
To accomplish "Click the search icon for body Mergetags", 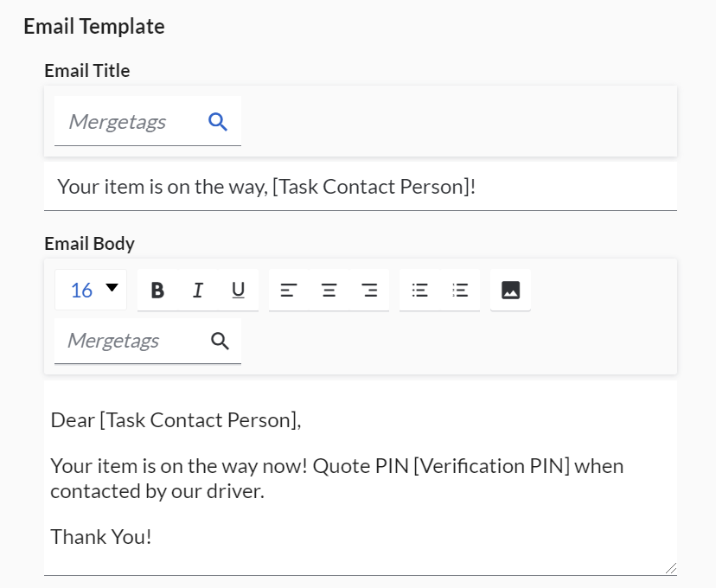I will click(221, 341).
